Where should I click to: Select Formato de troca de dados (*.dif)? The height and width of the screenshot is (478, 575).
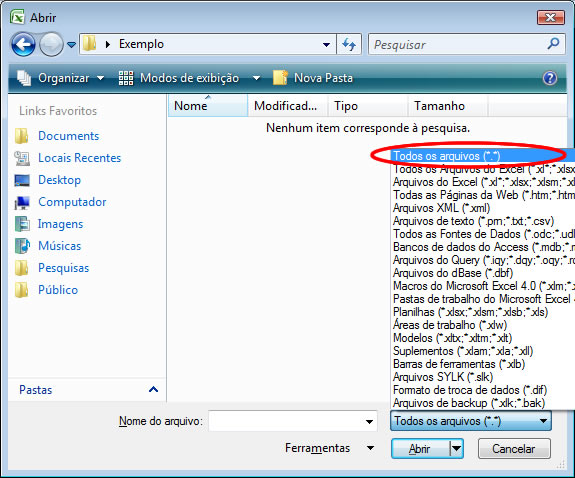[x=483, y=390]
